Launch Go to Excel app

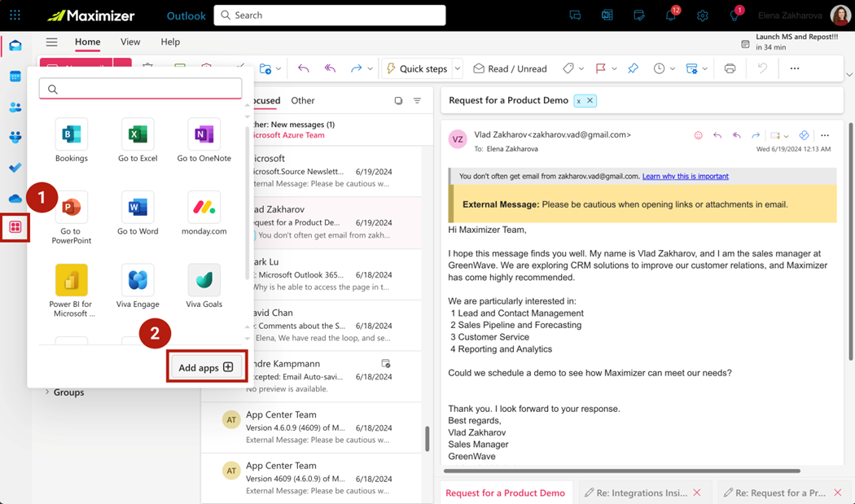point(138,141)
